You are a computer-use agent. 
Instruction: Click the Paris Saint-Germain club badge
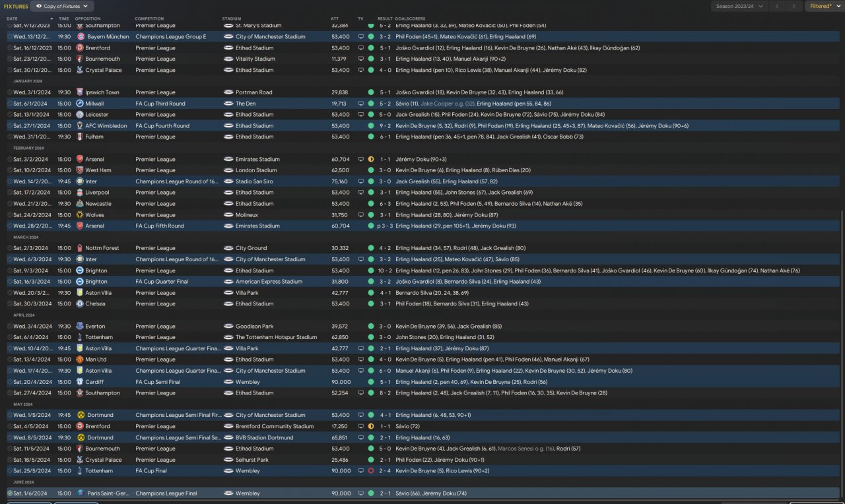pyautogui.click(x=80, y=493)
